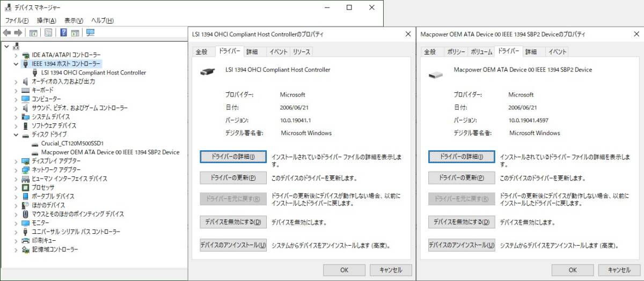This screenshot has width=644, height=281.
Task: Open Properties via the toolbar properties icon
Action: tap(48, 33)
